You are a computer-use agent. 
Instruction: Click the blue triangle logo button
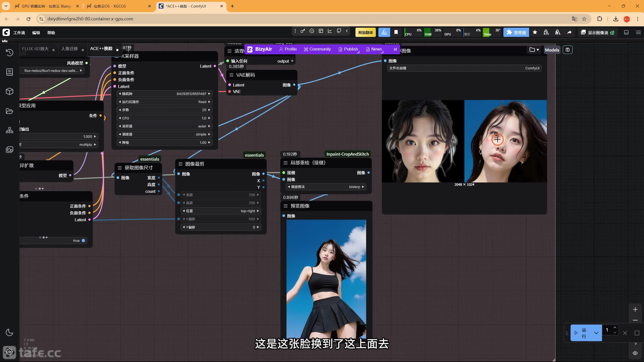[x=384, y=32]
